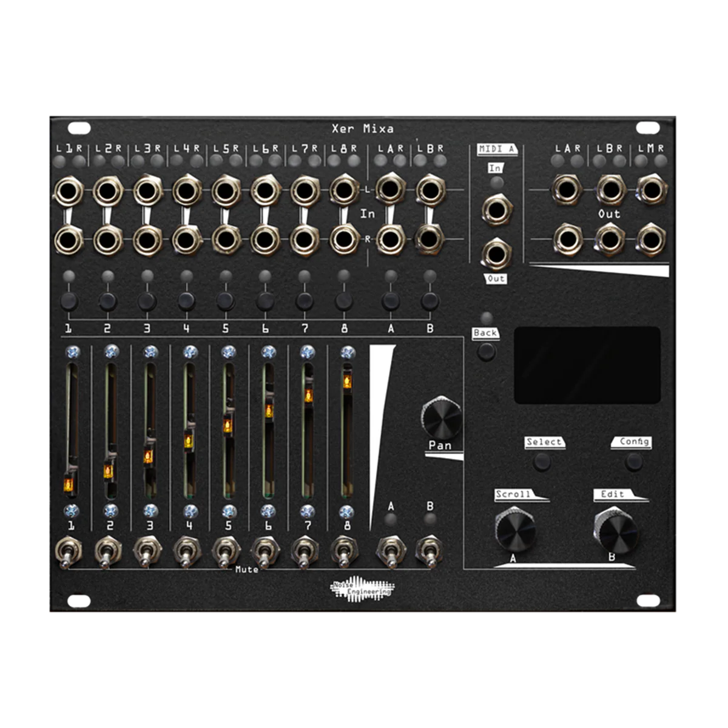Click the bus A left input jack
The height and width of the screenshot is (728, 728).
point(391,189)
